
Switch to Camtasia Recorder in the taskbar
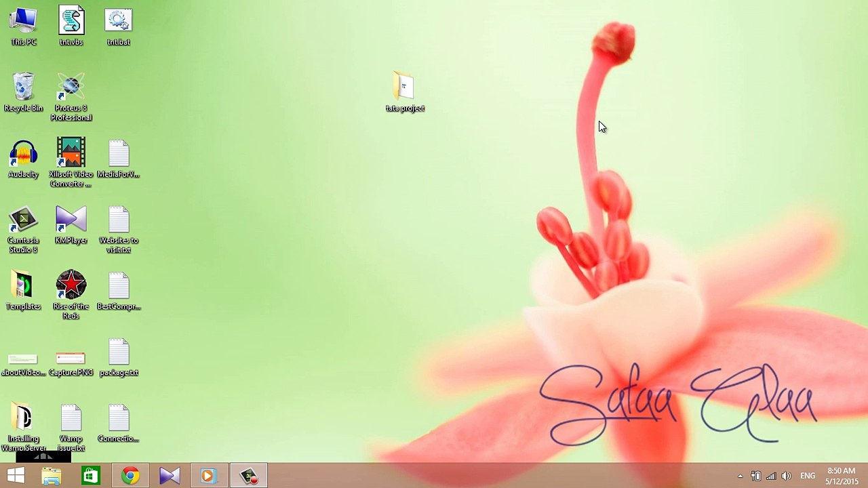(248, 476)
